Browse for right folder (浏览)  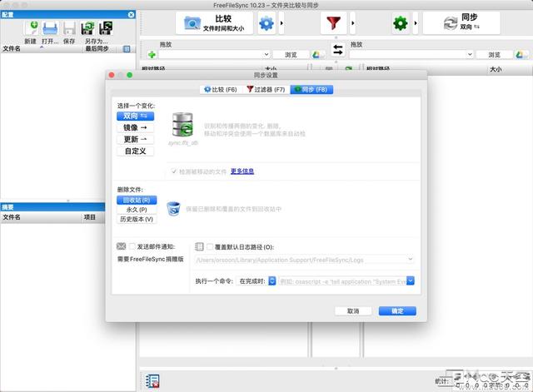pyautogui.click(x=494, y=54)
